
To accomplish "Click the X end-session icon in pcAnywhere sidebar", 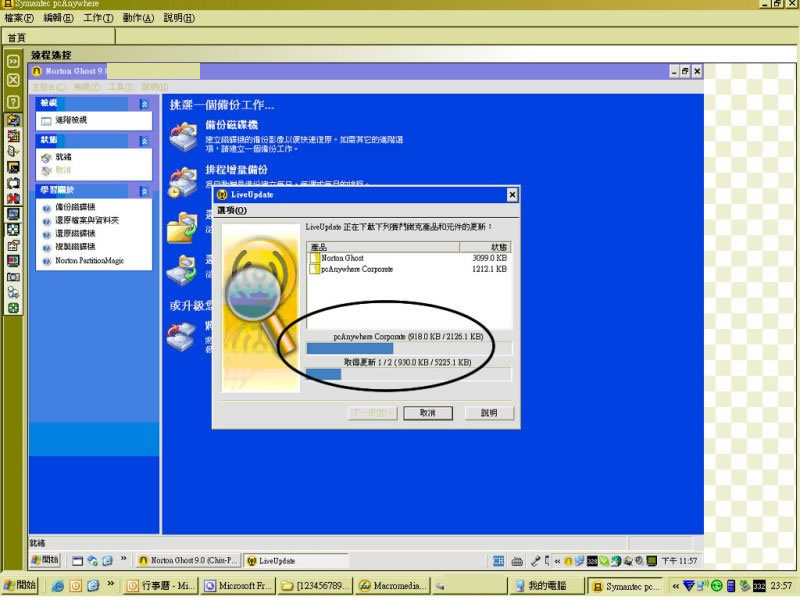I will pos(13,80).
